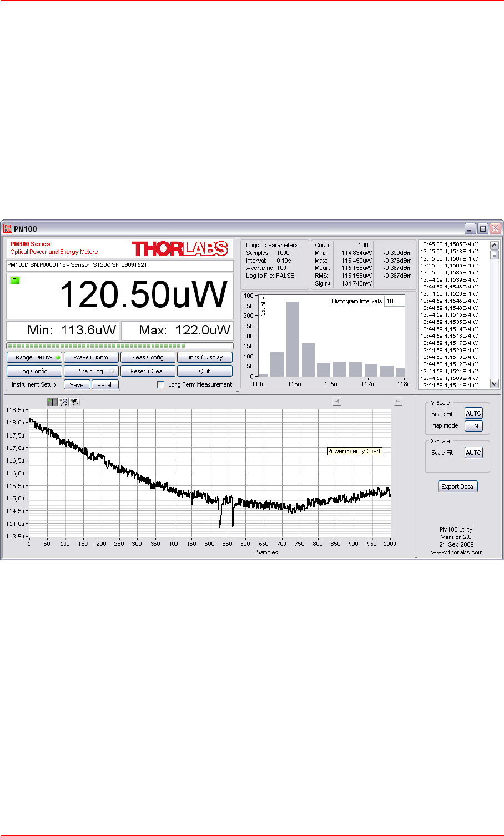Close the PM100 window
The width and height of the screenshot is (504, 836).
pos(496,228)
